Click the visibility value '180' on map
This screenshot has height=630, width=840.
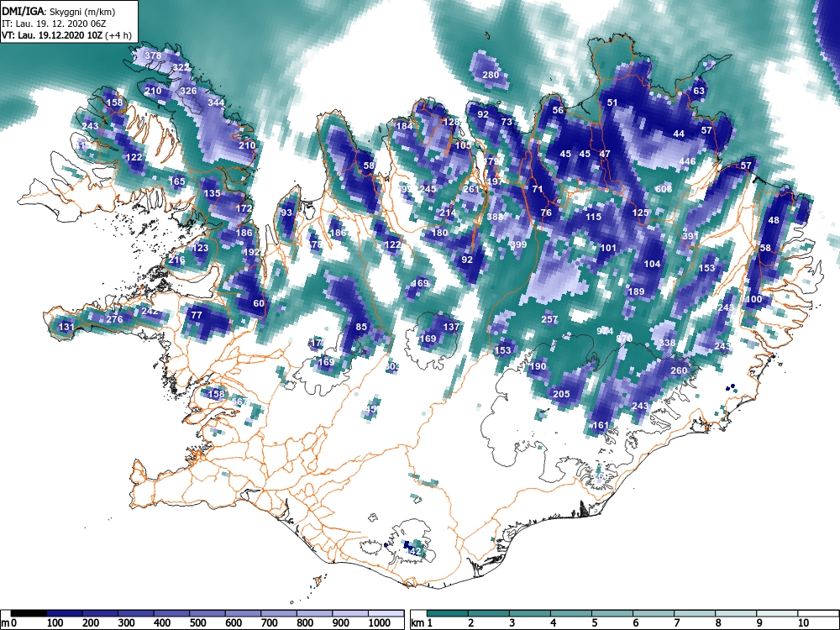point(439,233)
